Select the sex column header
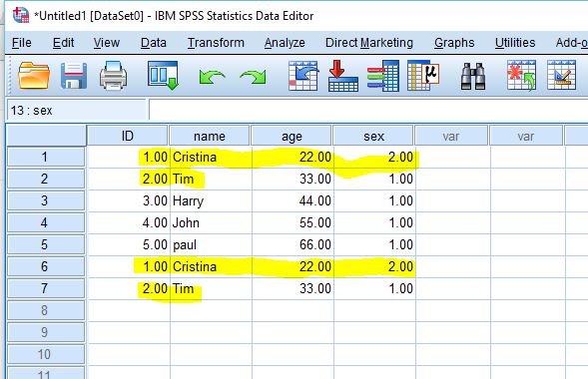The width and height of the screenshot is (588, 379). tap(373, 136)
